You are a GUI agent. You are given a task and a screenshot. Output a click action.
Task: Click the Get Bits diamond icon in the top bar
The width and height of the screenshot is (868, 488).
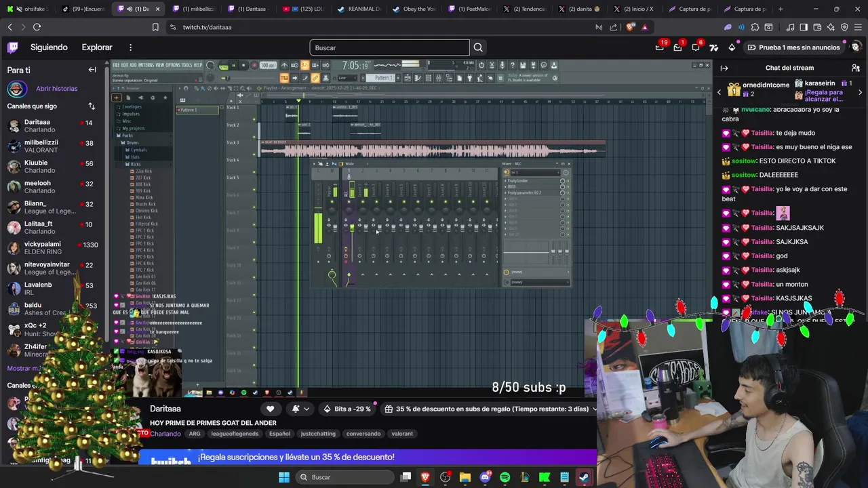732,47
